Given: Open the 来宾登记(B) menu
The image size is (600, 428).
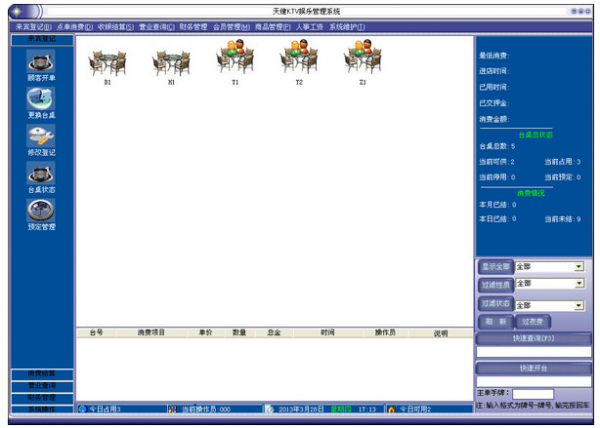Looking at the screenshot, I should pos(34,27).
